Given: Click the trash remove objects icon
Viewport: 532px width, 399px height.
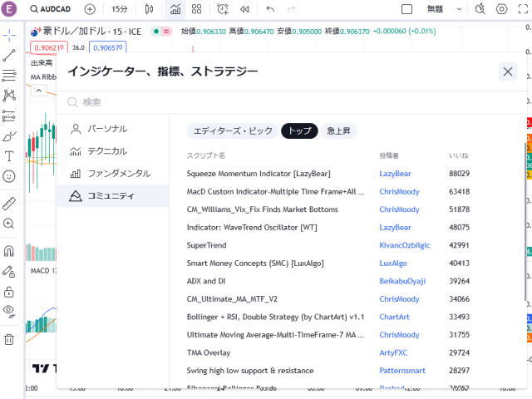Looking at the screenshot, I should click(9, 339).
